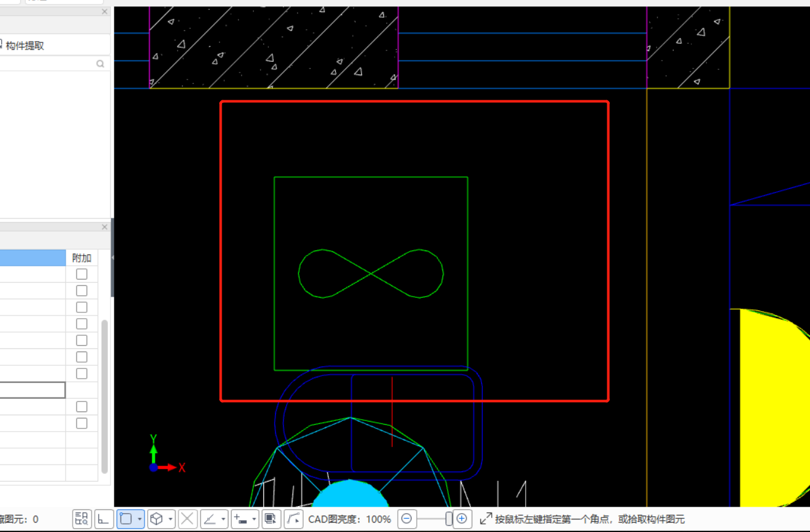Toggle the cross intersection snap icon
This screenshot has width=810, height=532.
[x=188, y=519]
